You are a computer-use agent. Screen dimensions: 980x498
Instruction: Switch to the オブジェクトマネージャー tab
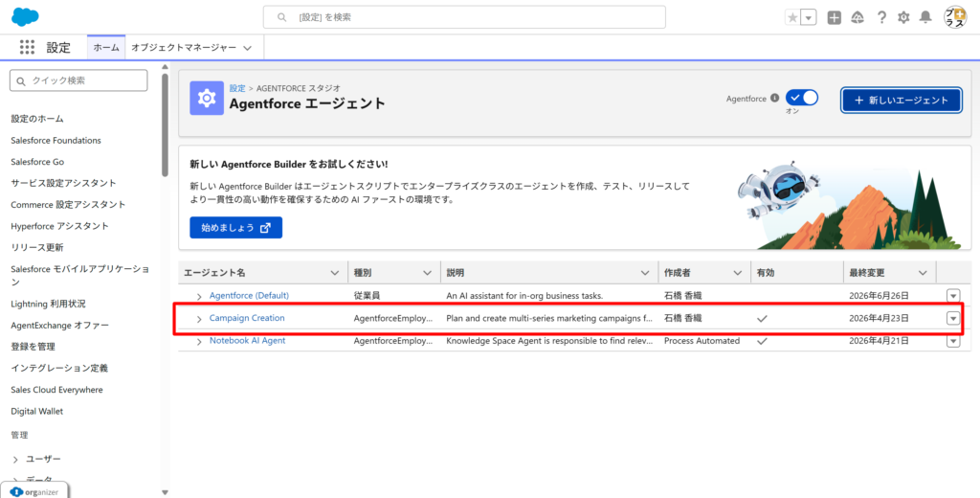pyautogui.click(x=184, y=48)
